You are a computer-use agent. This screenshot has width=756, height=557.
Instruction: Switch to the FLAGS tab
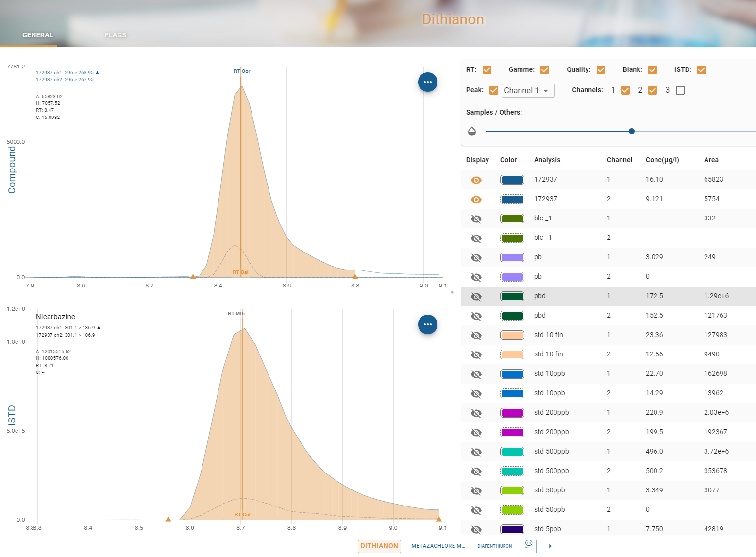[x=115, y=35]
